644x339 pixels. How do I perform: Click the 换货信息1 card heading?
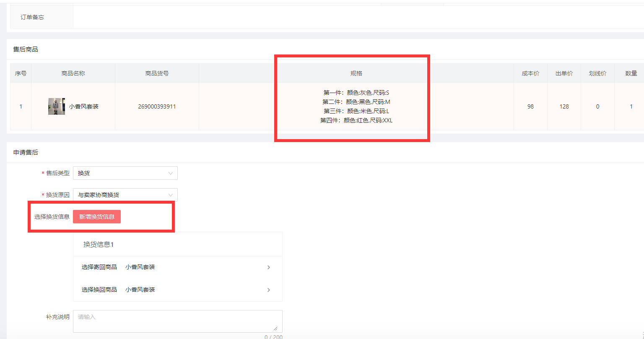pyautogui.click(x=99, y=245)
